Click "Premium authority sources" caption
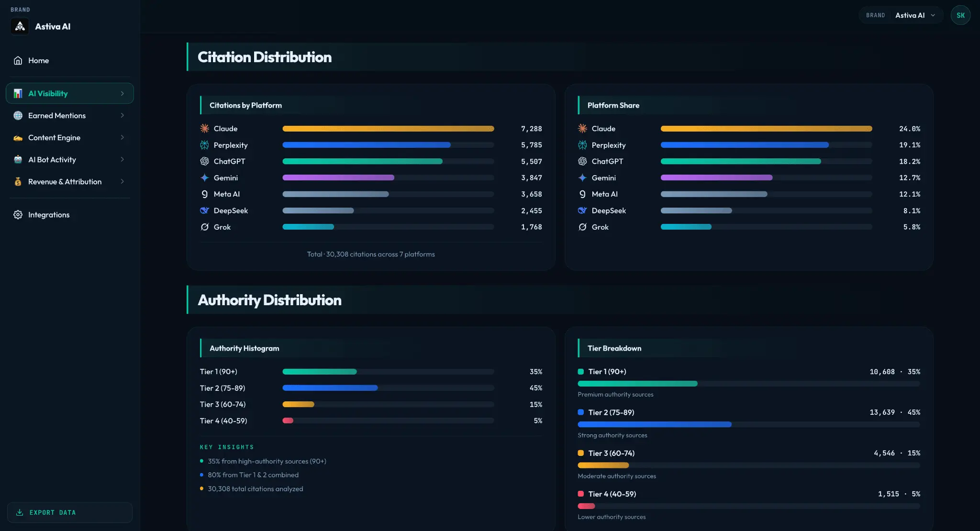The width and height of the screenshot is (980, 531). tap(615, 395)
